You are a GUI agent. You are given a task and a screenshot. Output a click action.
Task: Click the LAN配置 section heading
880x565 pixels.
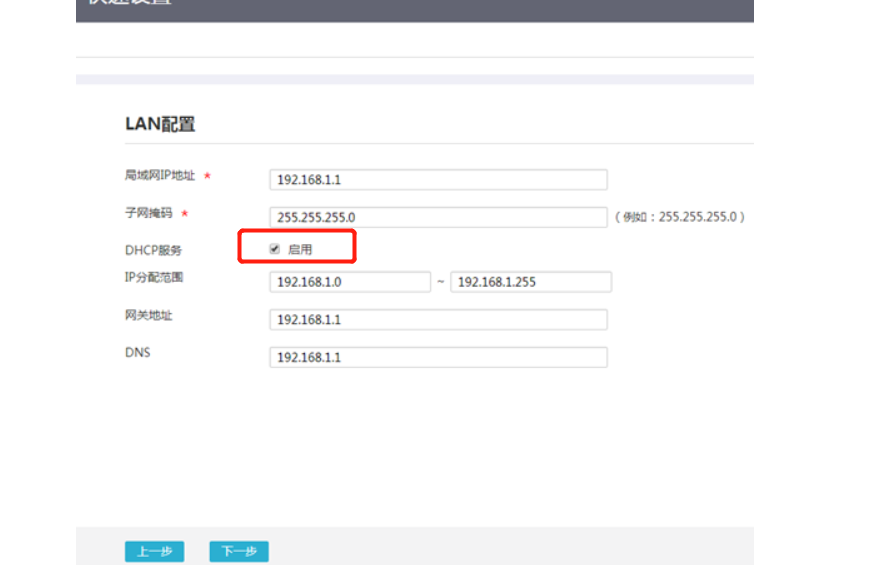coord(160,124)
